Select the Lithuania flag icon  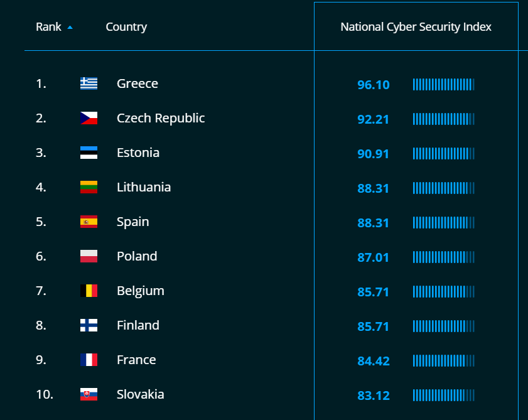click(x=89, y=187)
